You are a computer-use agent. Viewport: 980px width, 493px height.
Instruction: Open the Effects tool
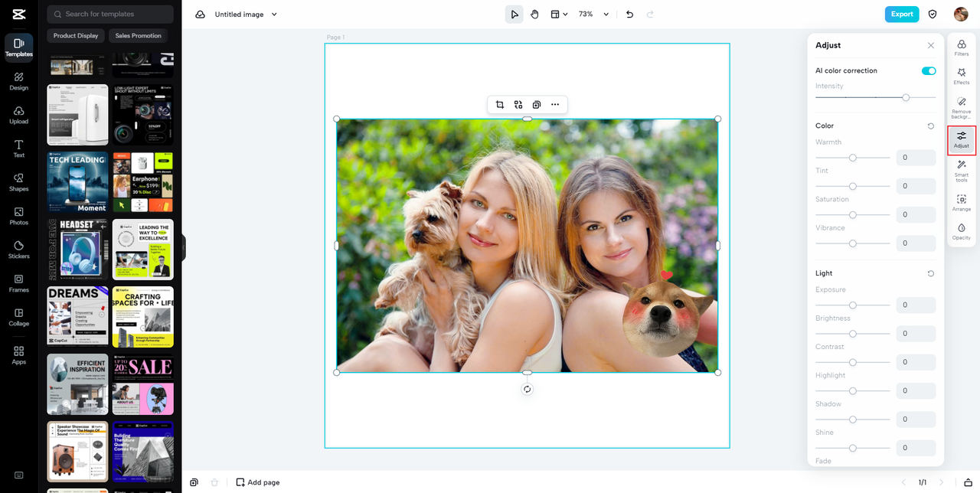962,77
